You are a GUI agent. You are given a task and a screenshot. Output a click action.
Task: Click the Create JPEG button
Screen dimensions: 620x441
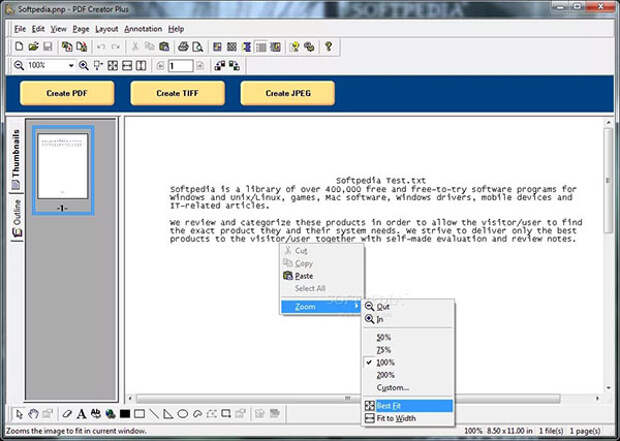[x=287, y=93]
